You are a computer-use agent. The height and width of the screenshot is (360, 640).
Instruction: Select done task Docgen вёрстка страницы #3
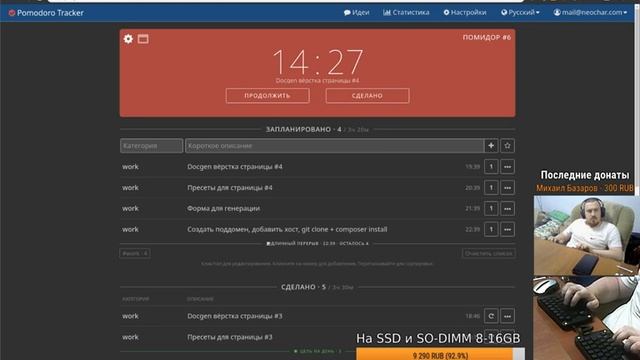click(x=235, y=316)
